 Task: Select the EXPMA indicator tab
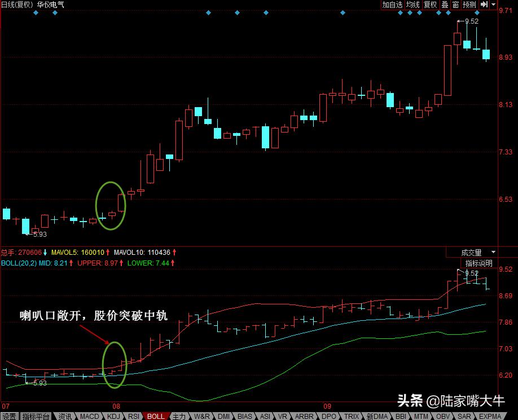point(490,416)
